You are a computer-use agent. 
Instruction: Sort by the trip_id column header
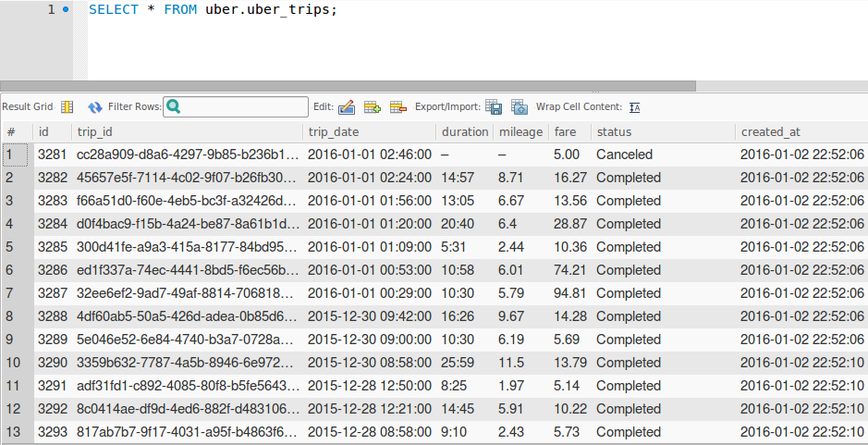(187, 132)
